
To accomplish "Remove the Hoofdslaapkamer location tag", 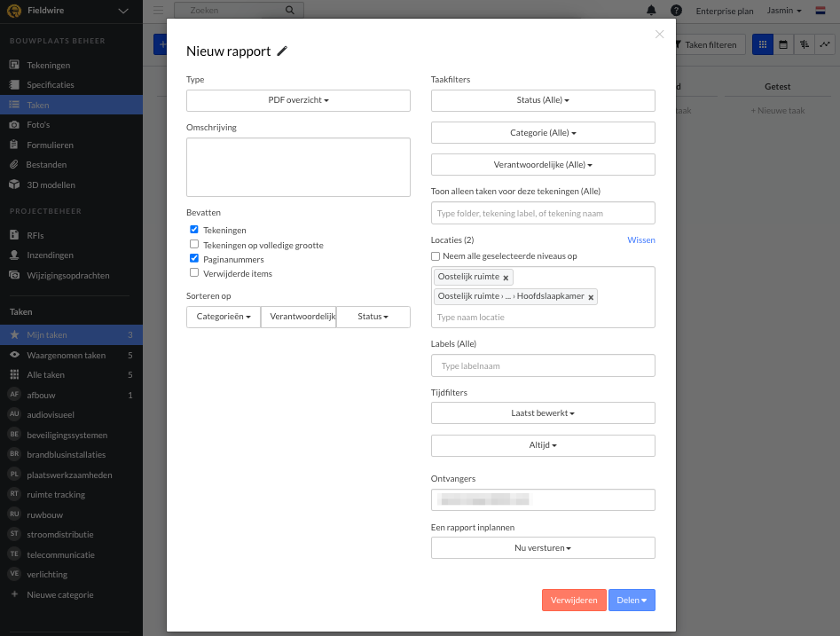I will 591,297.
